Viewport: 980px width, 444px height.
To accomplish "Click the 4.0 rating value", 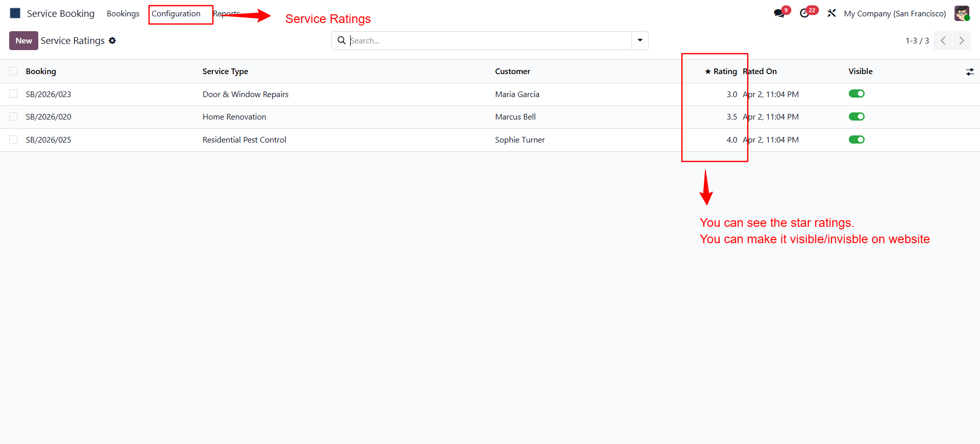I will pyautogui.click(x=732, y=139).
